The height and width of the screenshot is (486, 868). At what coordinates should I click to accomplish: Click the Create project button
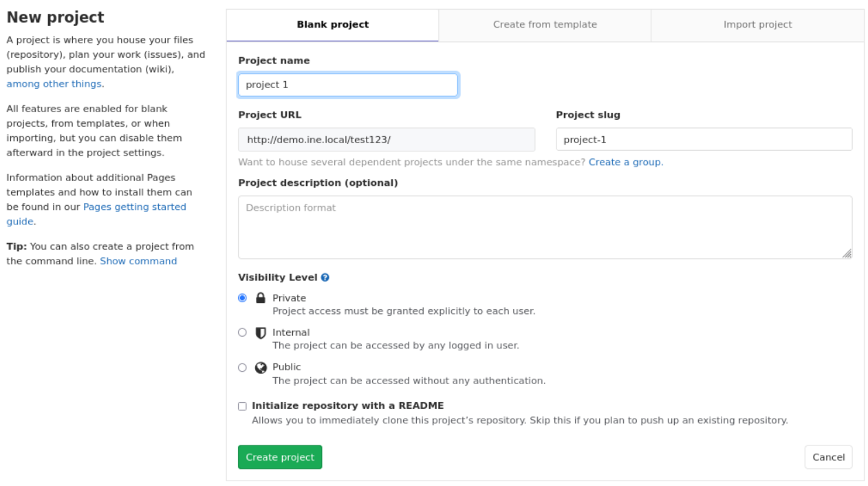[279, 456]
